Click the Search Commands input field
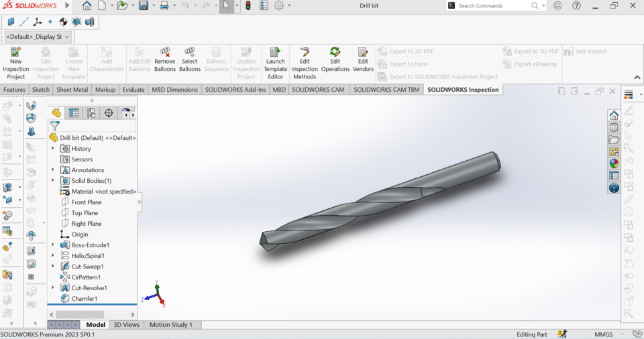644x339 pixels. (493, 6)
